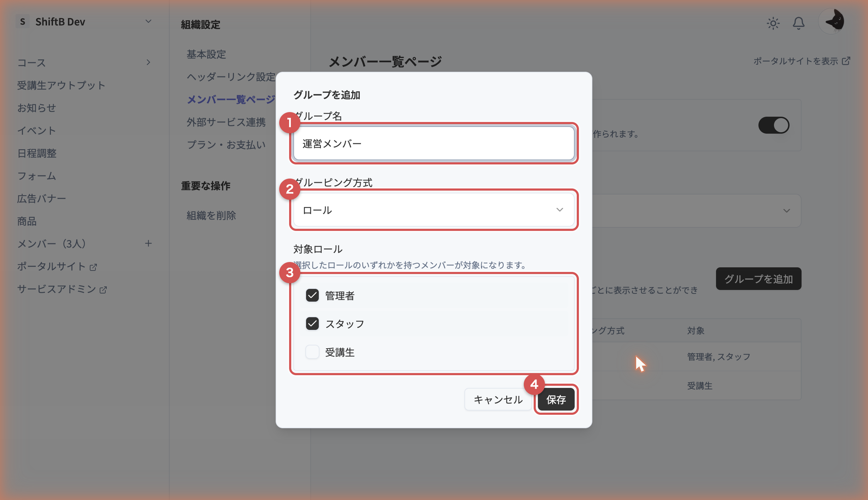Open 基本設定 settings menu item
Image resolution: width=868 pixels, height=500 pixels.
[x=206, y=54]
